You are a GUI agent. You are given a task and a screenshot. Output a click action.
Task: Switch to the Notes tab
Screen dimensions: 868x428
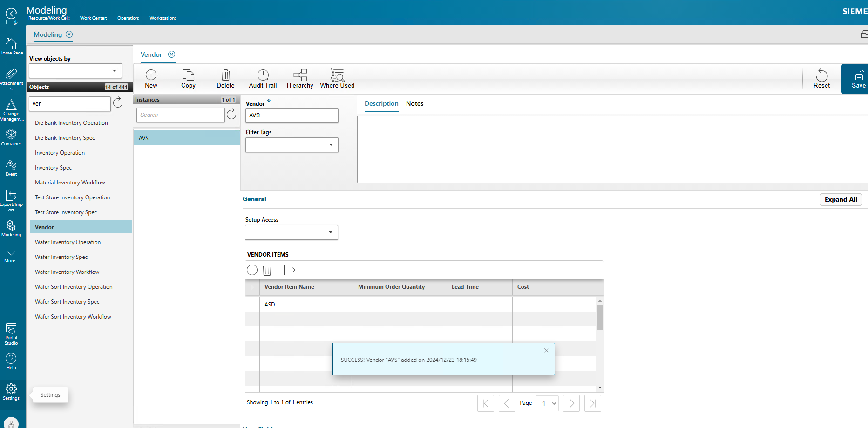click(414, 103)
